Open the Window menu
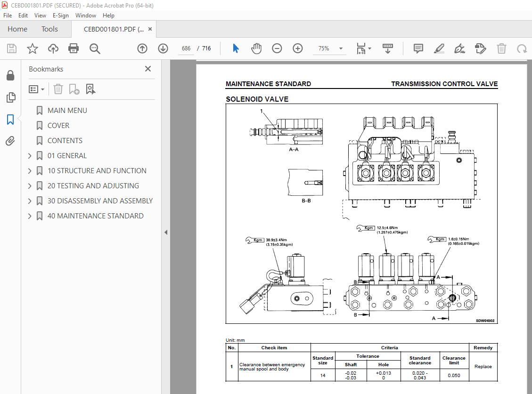 85,15
